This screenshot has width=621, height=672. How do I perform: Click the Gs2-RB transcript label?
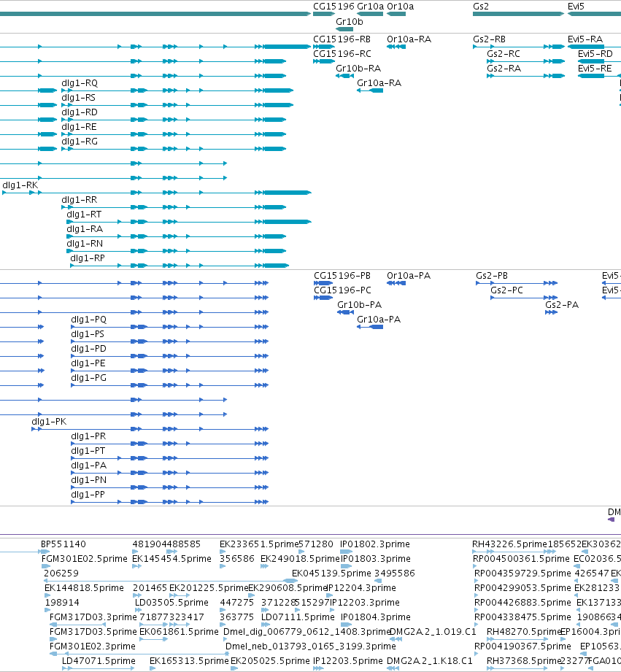point(489,39)
